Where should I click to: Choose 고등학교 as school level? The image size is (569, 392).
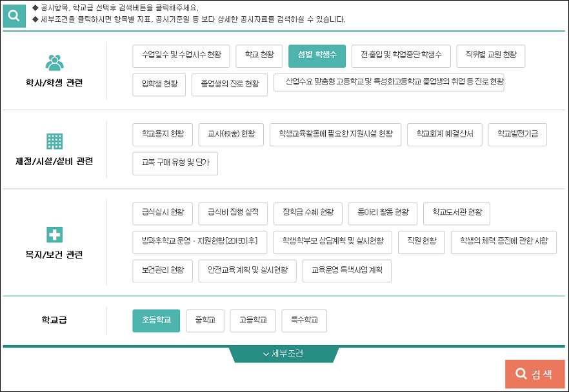(253, 320)
